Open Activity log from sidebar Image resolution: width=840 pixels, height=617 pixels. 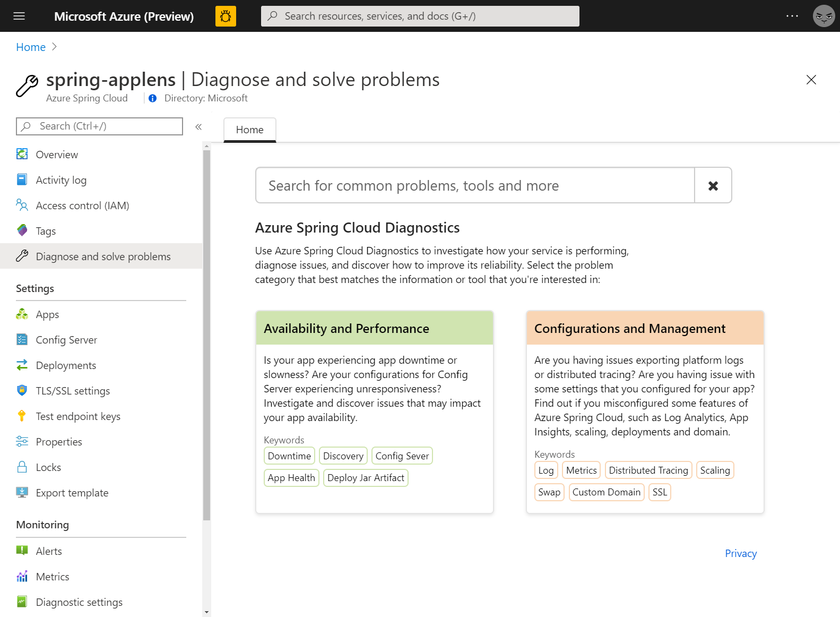click(x=60, y=180)
